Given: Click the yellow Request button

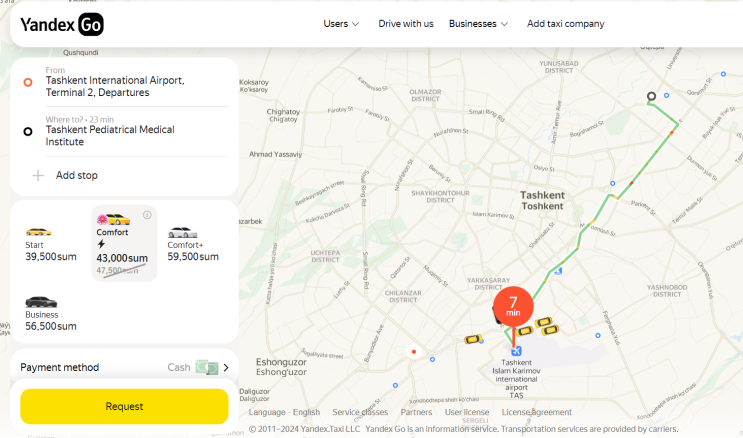Looking at the screenshot, I should 124,406.
